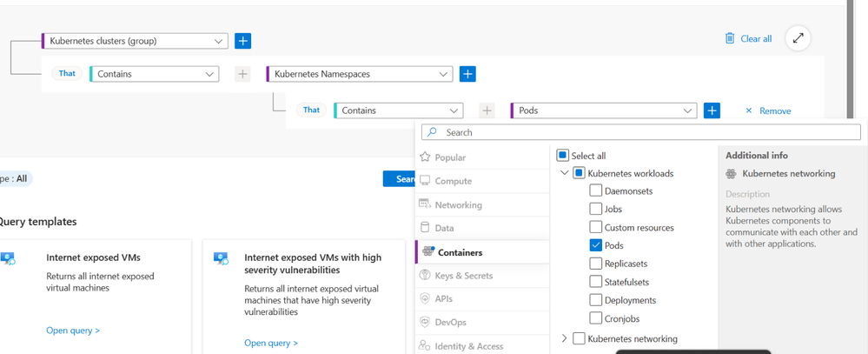The image size is (868, 354).
Task: Check the Statefulsets checkbox
Action: point(596,282)
